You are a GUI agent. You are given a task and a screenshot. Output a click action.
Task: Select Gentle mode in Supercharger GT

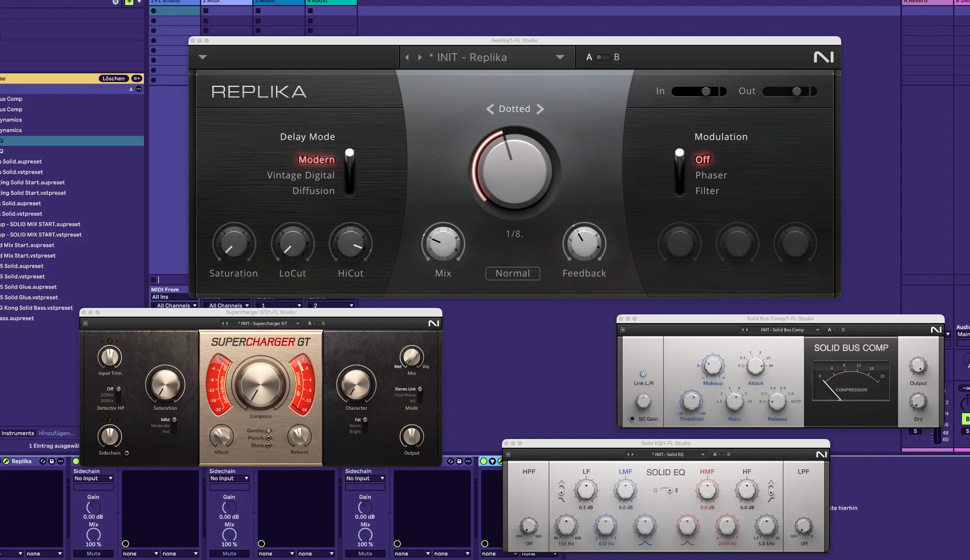tap(269, 431)
